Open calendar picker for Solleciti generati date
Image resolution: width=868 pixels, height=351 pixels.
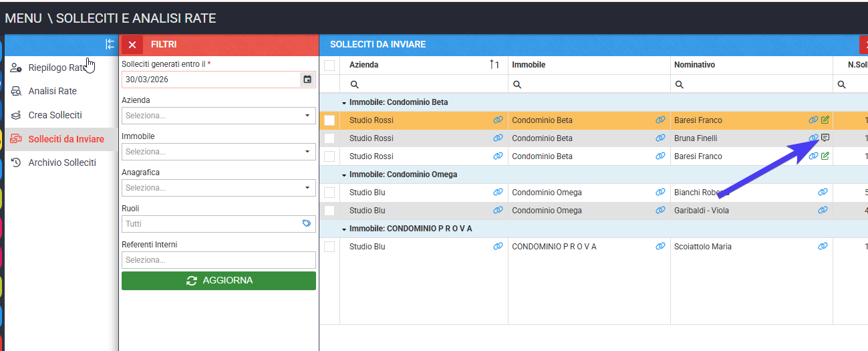(307, 80)
